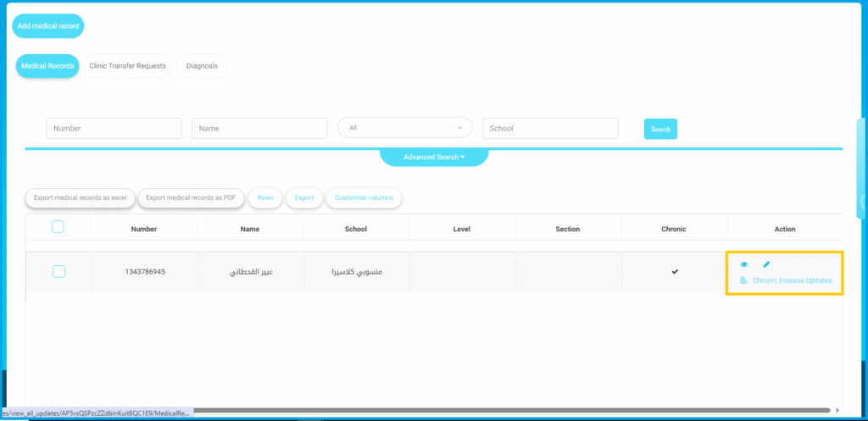Image resolution: width=868 pixels, height=421 pixels.
Task: Open the "All" dropdown filter
Action: (x=405, y=128)
